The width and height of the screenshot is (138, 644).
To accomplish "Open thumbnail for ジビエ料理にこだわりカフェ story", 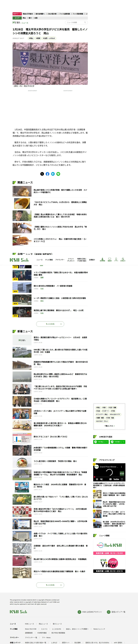I will (x=22, y=240).
